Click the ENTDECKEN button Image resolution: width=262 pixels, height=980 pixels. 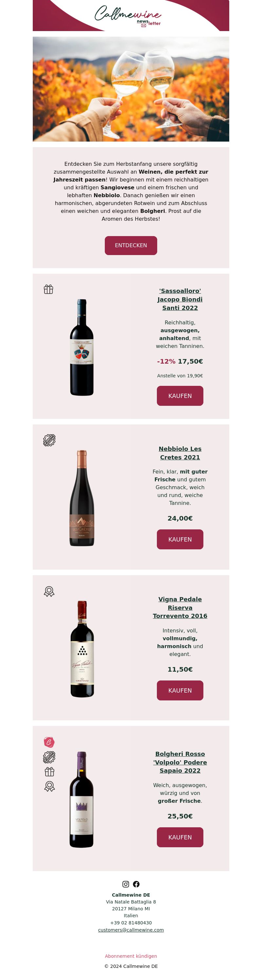click(131, 245)
